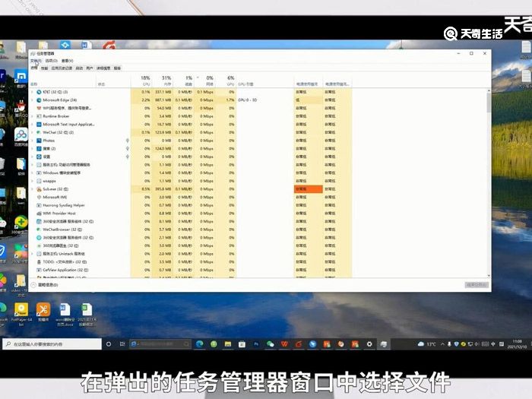Open Microsoft Edge from the taskbar

coord(199,344)
